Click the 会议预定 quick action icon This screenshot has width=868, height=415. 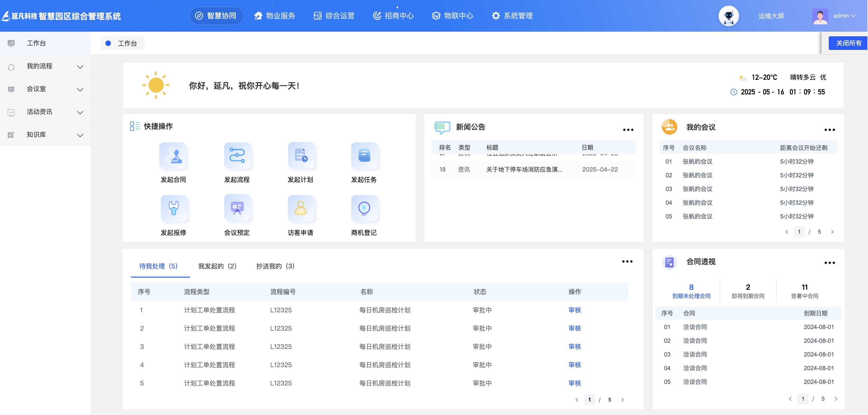(237, 208)
